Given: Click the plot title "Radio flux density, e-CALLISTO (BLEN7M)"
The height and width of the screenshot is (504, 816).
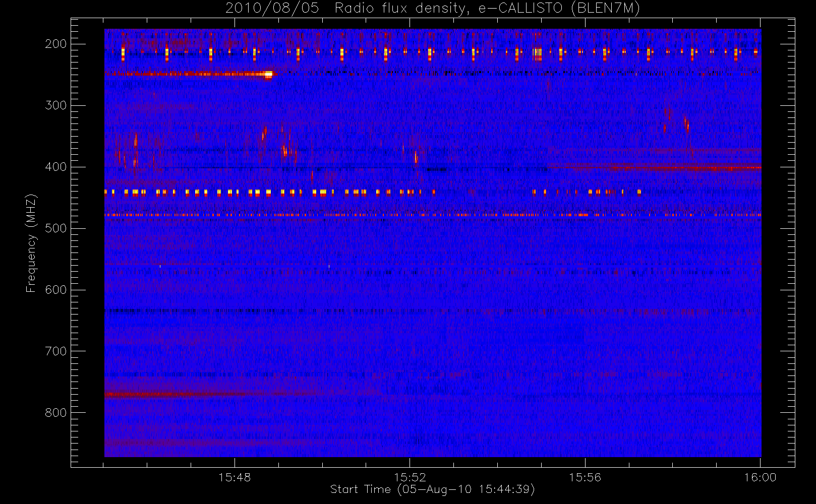Looking at the screenshot, I should pos(487,9).
